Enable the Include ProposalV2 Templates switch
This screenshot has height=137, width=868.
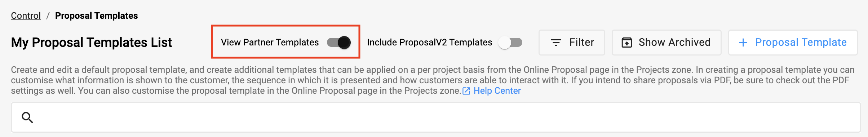[510, 43]
